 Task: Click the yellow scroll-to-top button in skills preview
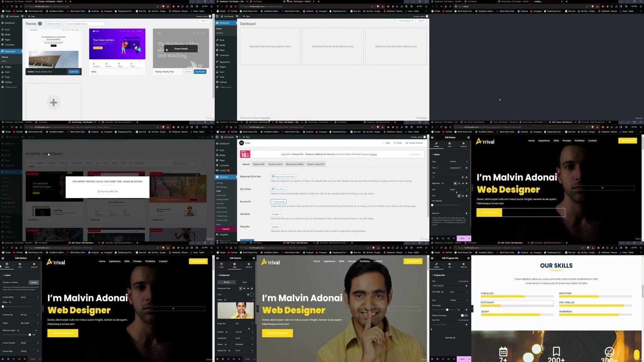(x=636, y=354)
